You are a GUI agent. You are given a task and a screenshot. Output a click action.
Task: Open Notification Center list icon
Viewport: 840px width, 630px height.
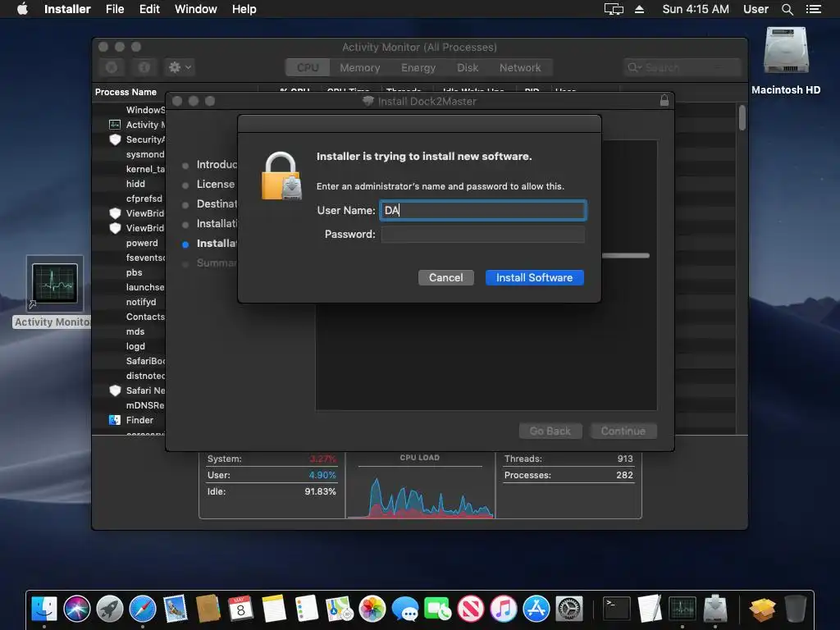(x=813, y=9)
